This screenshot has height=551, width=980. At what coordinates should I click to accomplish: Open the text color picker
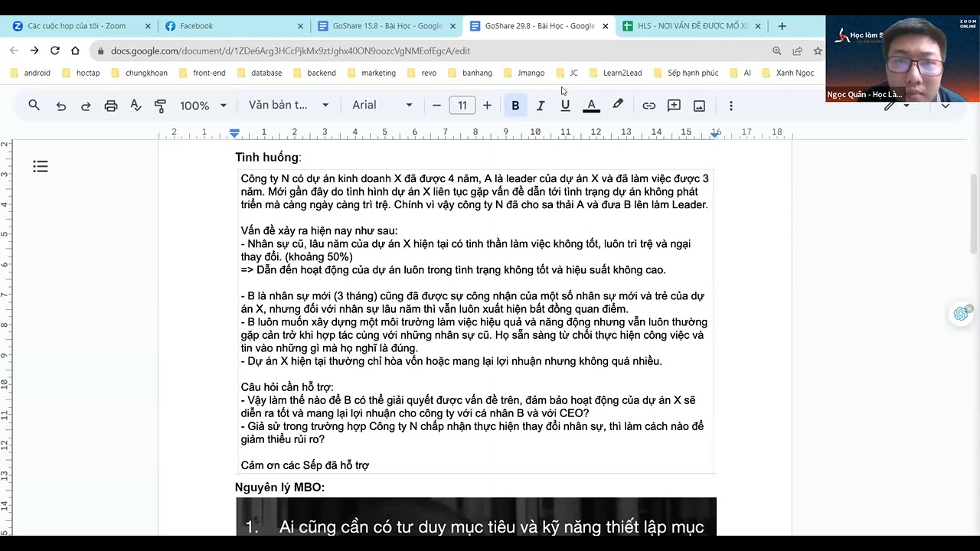pos(591,106)
